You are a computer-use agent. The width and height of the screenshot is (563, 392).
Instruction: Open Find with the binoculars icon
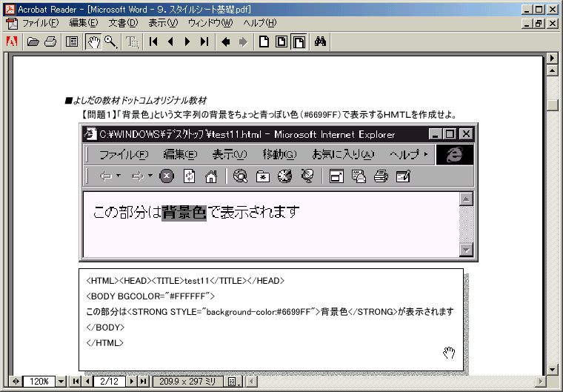click(320, 41)
